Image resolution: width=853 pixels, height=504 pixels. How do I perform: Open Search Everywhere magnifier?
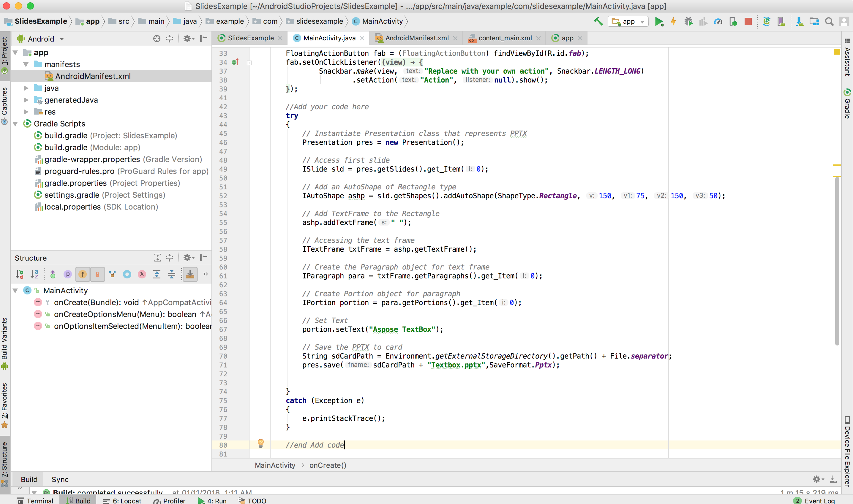point(829,21)
